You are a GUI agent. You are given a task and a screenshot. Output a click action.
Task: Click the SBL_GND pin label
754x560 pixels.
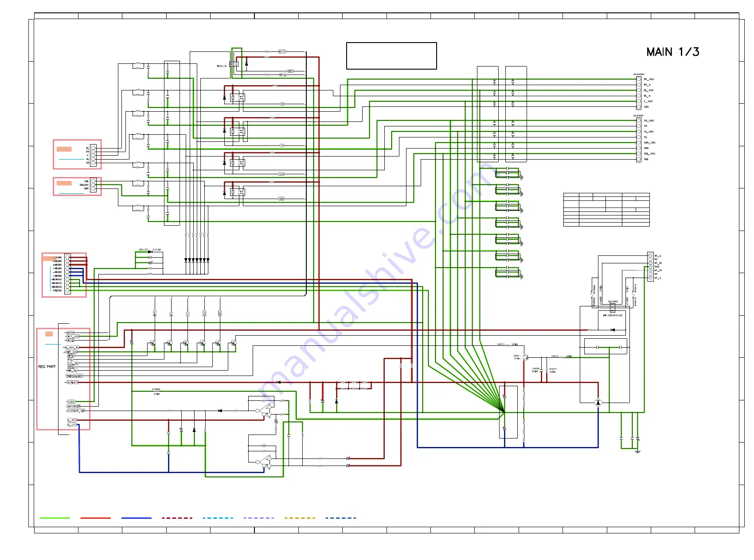click(650, 154)
